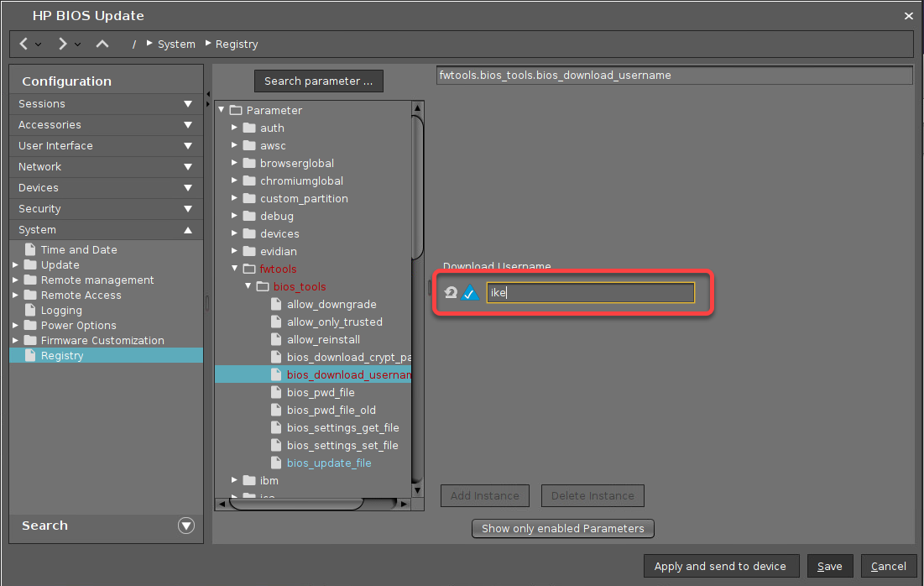Click the reset-to-default icon beside username field
Image resolution: width=924 pixels, height=586 pixels.
[x=451, y=293]
